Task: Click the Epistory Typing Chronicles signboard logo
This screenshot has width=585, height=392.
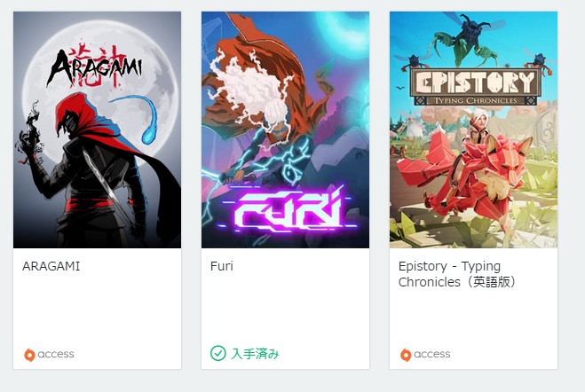Action: 475,86
